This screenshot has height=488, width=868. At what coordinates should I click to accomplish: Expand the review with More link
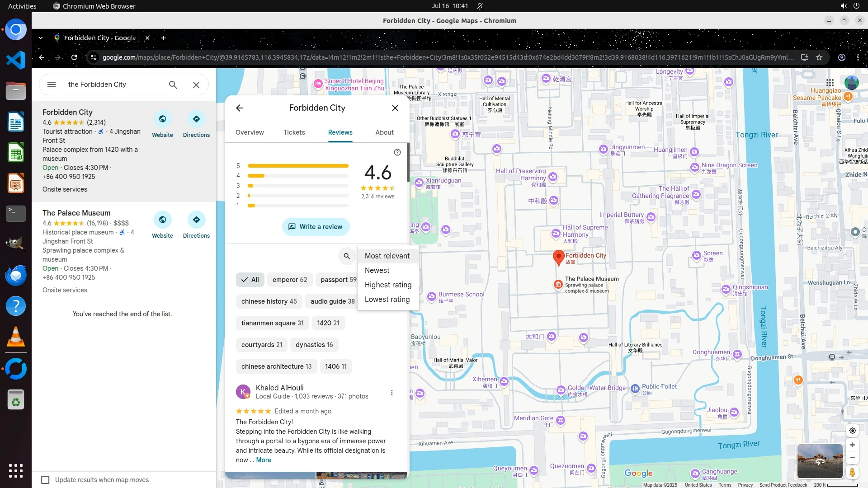pos(264,460)
